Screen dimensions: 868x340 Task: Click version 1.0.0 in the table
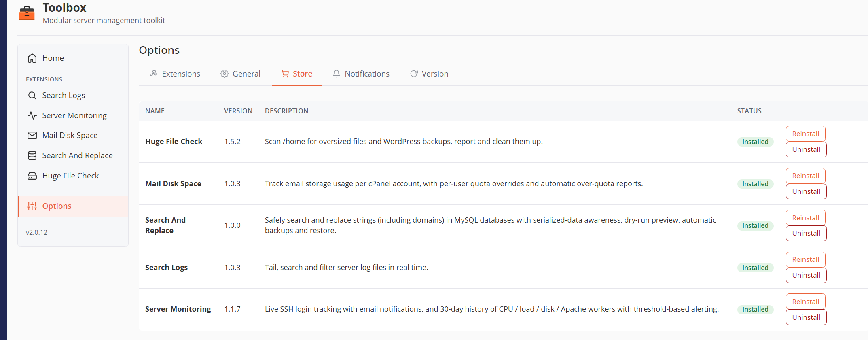coord(233,225)
